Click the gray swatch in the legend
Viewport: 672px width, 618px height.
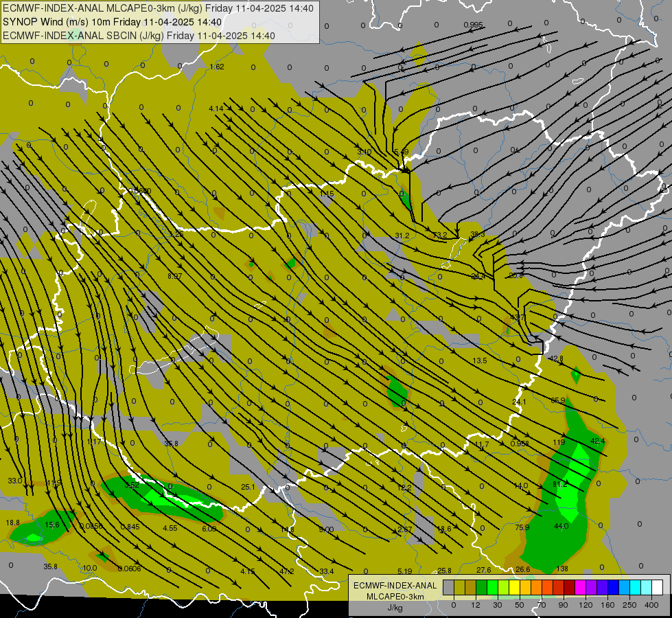coord(448,588)
